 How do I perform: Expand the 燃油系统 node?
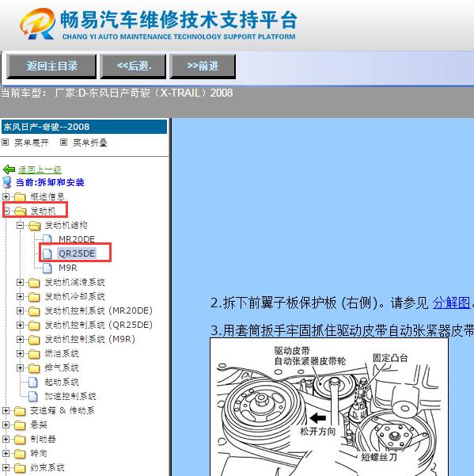pyautogui.click(x=20, y=354)
